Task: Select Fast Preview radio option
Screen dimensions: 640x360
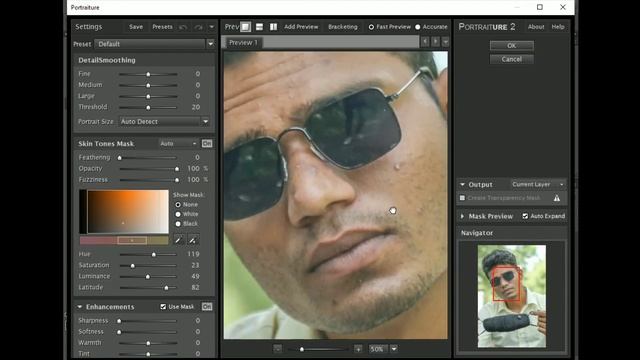Action: [371, 27]
